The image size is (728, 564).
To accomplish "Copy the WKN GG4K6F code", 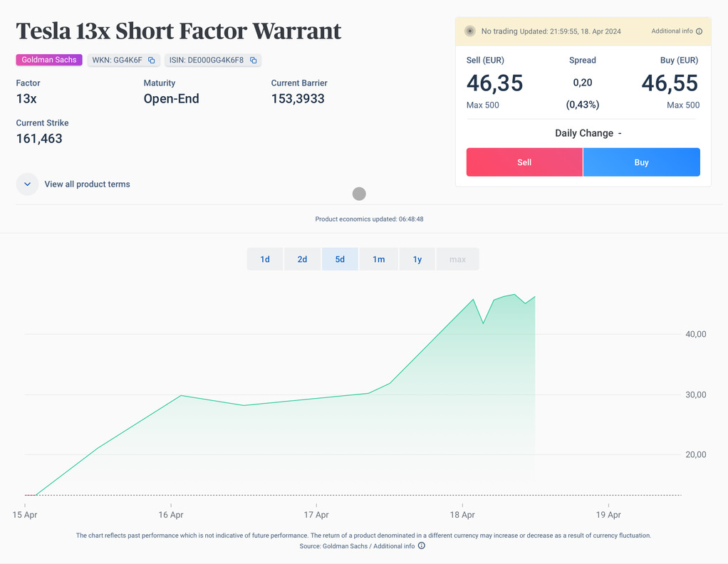I will click(x=151, y=61).
